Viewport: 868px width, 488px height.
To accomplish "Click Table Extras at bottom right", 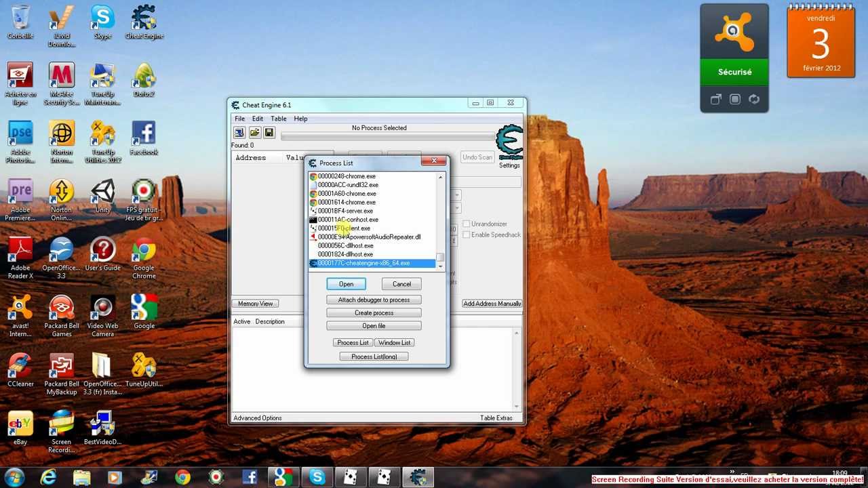I will tap(496, 418).
